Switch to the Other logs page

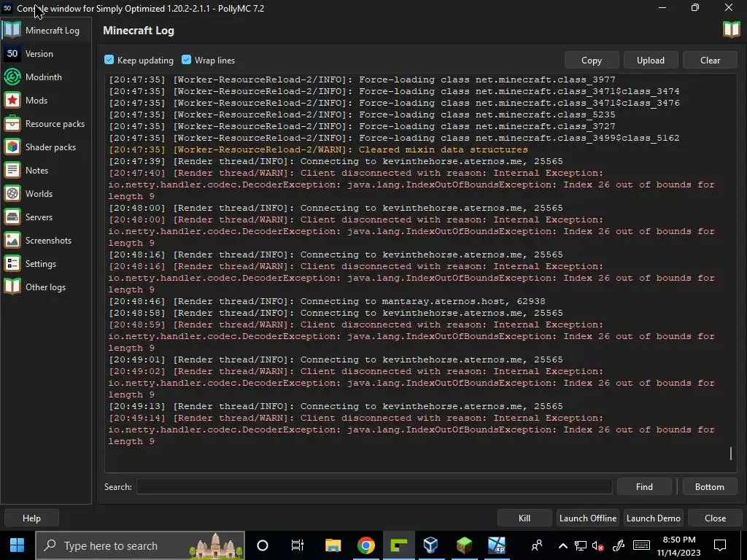click(x=46, y=287)
